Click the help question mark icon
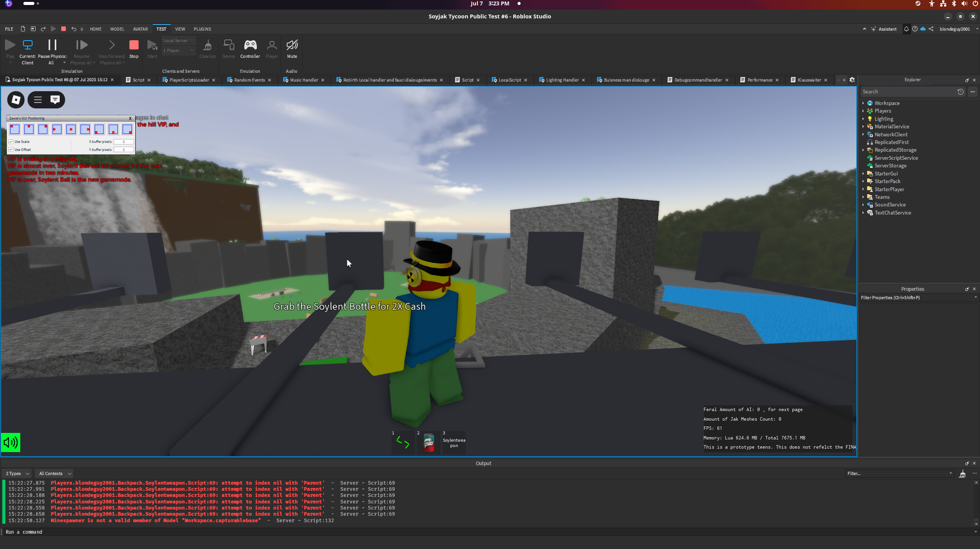Screen dimensions: 980x549 tap(915, 29)
